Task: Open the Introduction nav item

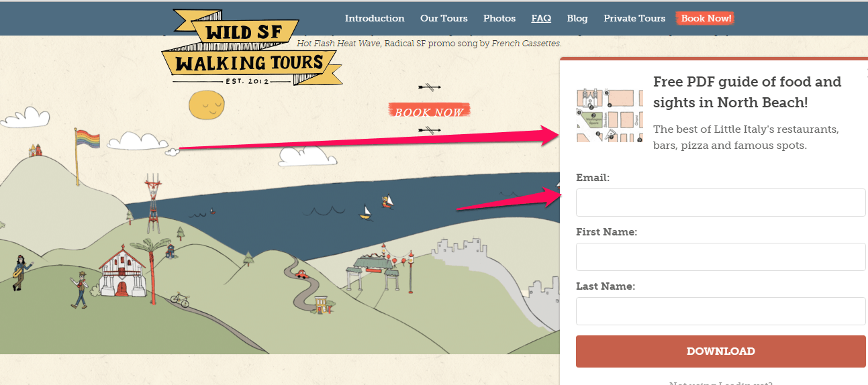Action: pos(375,18)
